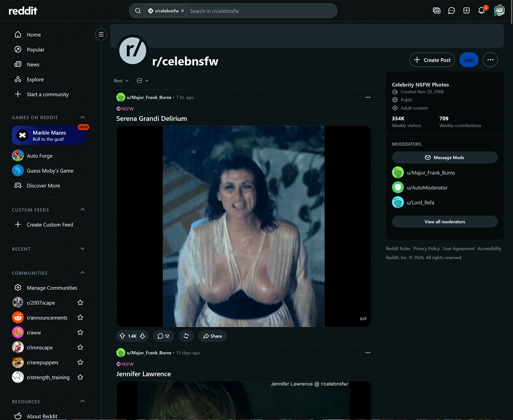Open the Marble Mazes game card

point(49,135)
